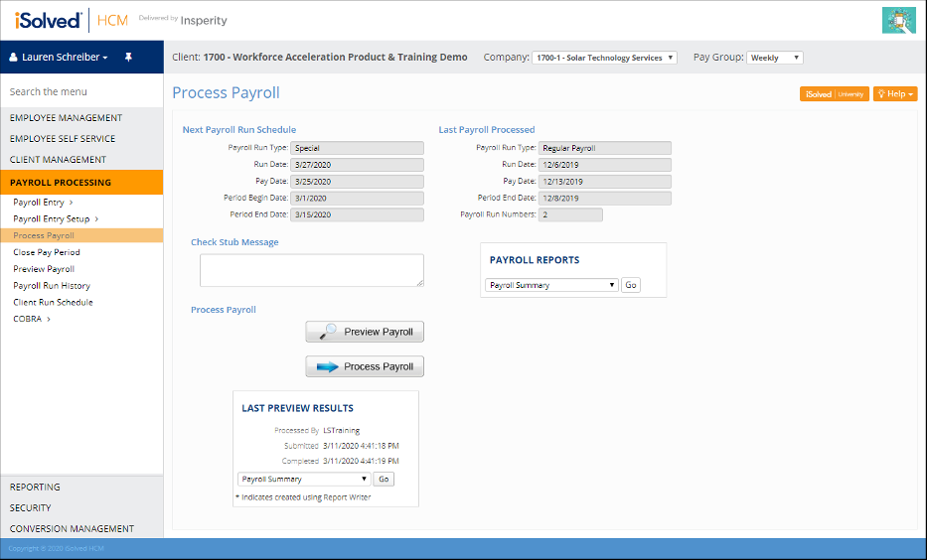Viewport: 927px width, 560px height.
Task: Click the Last Payroll Processed heading
Action: (487, 129)
